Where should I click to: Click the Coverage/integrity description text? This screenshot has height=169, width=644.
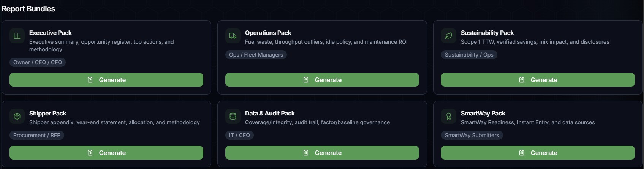(317, 122)
